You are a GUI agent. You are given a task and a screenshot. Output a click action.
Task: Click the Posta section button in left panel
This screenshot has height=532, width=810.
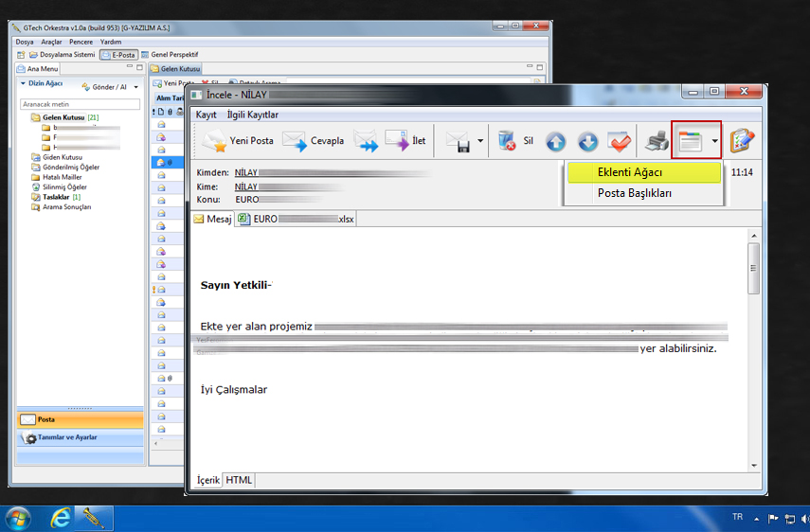point(81,420)
